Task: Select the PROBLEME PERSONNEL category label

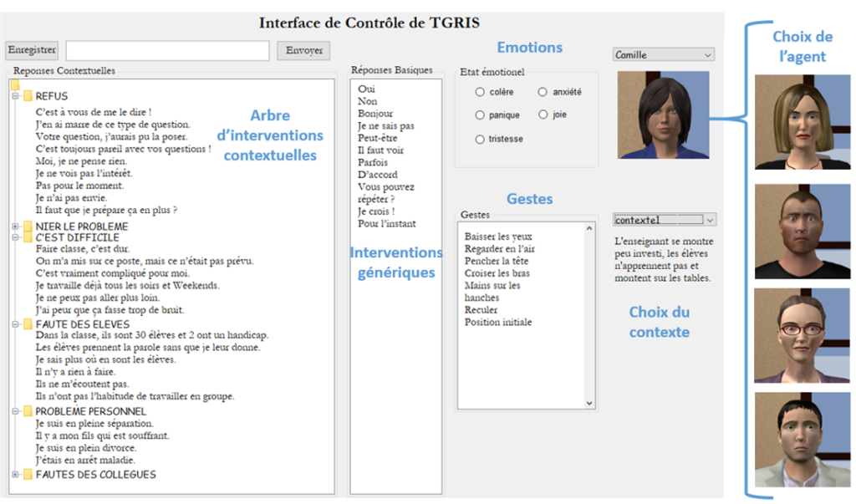Action: 91,411
